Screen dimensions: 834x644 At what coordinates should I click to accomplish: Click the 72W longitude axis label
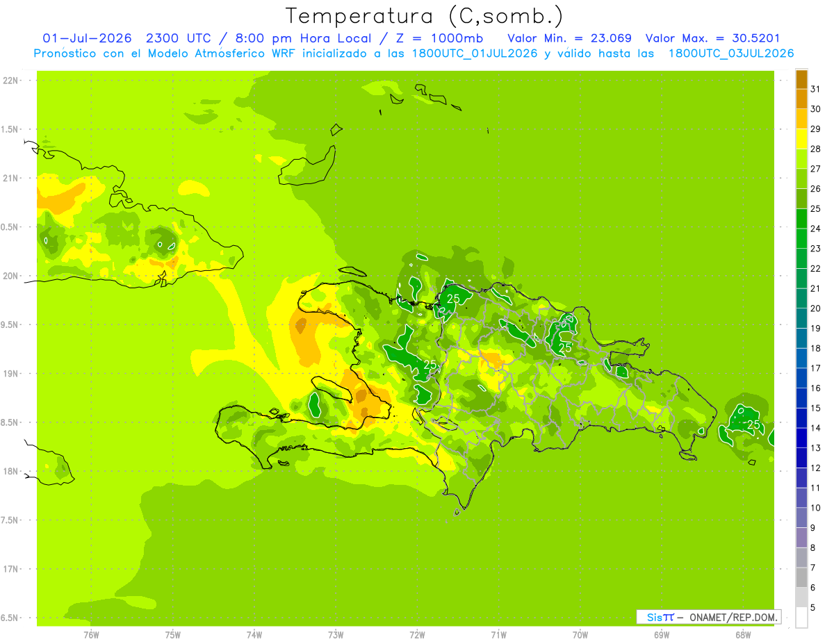pyautogui.click(x=417, y=634)
